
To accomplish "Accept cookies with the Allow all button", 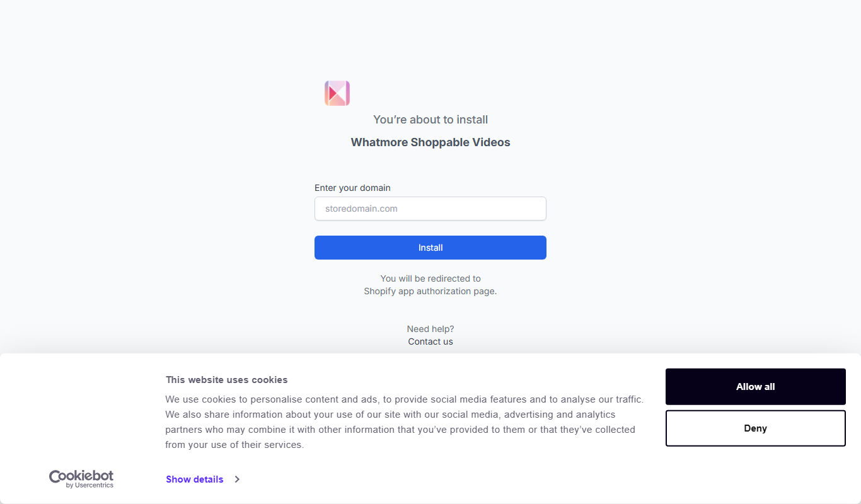I will pyautogui.click(x=756, y=387).
